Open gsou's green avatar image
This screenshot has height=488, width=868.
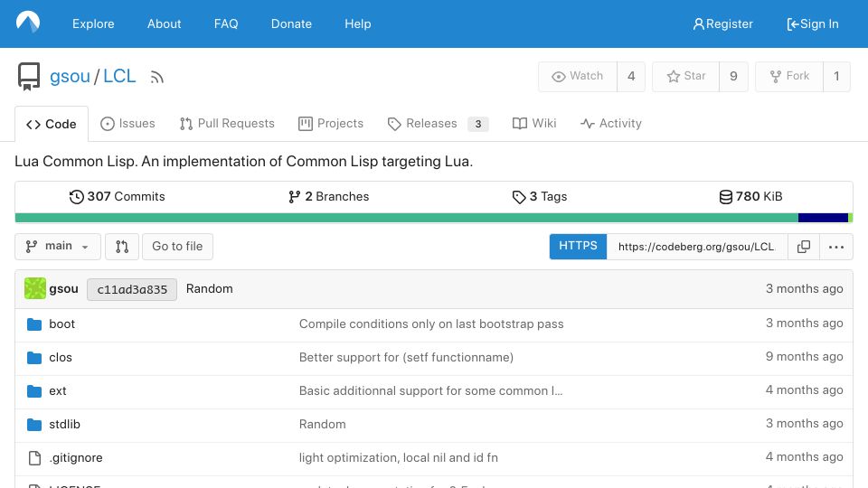[x=35, y=289]
